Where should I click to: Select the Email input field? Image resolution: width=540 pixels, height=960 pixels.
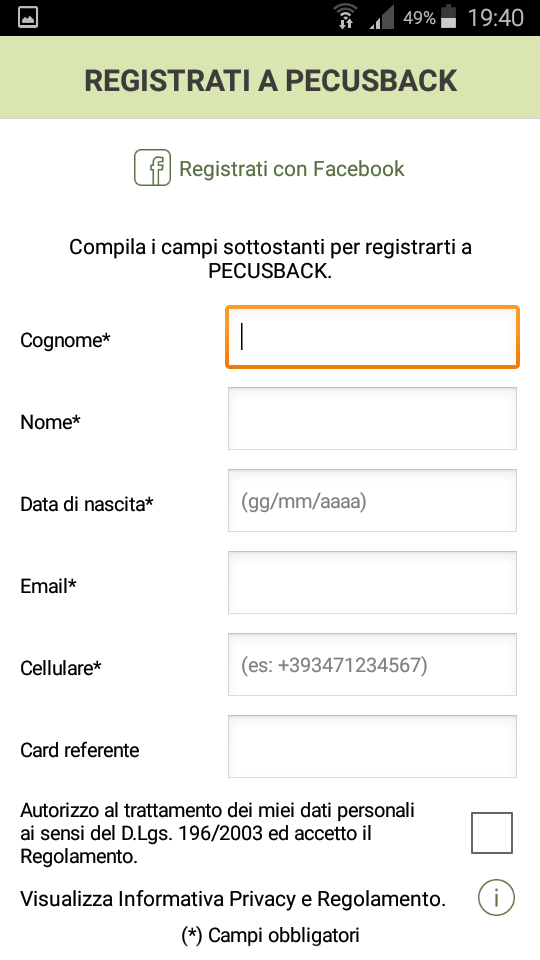pos(372,582)
